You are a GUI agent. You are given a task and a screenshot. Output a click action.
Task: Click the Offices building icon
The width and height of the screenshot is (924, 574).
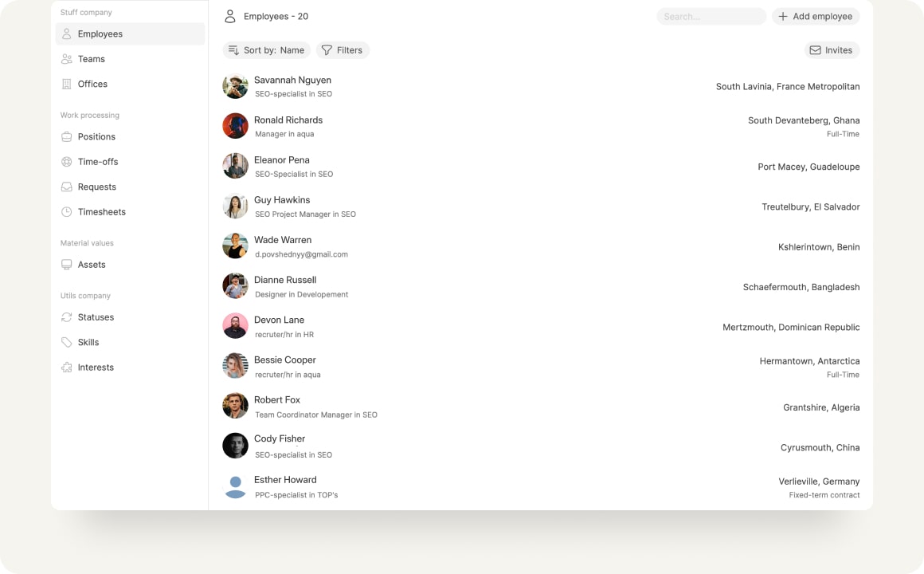tap(66, 84)
